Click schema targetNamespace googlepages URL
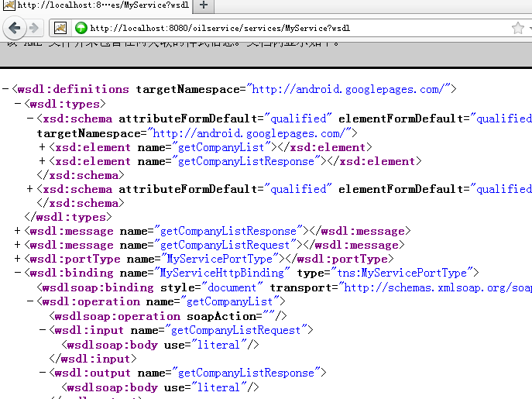The image size is (532, 399). pyautogui.click(x=249, y=133)
